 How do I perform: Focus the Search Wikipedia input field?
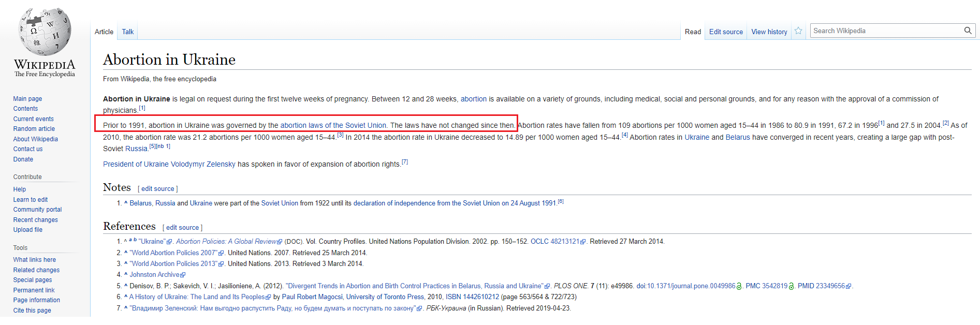click(885, 31)
